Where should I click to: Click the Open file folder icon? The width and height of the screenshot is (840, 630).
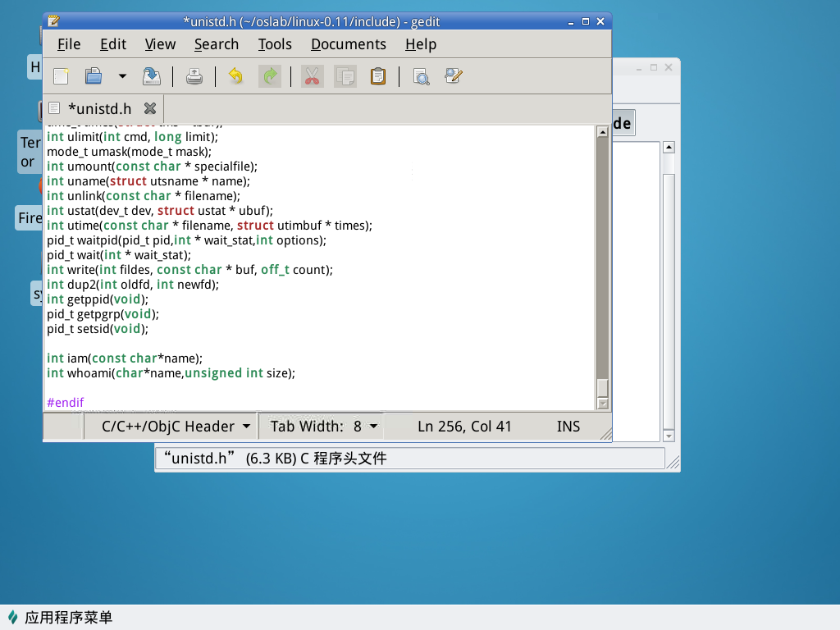(x=94, y=76)
